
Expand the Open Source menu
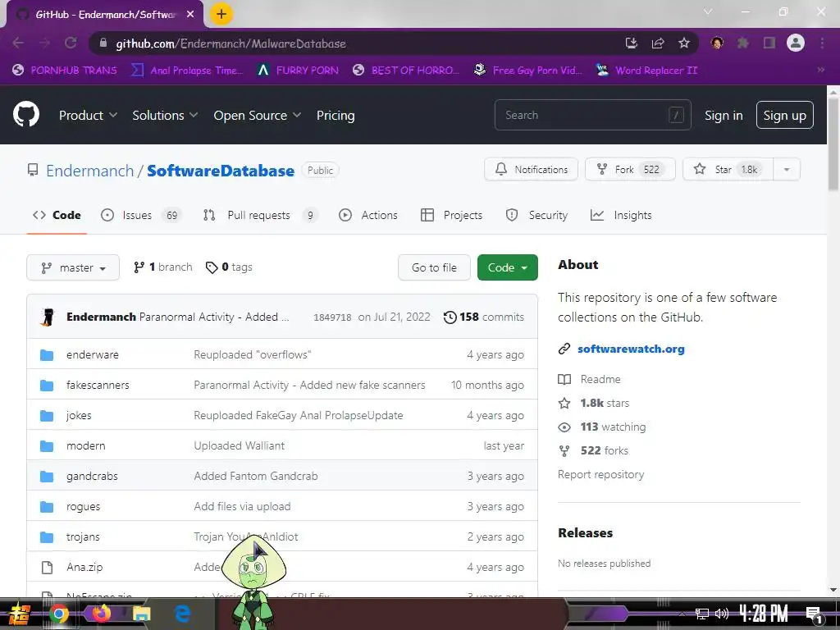pyautogui.click(x=257, y=115)
